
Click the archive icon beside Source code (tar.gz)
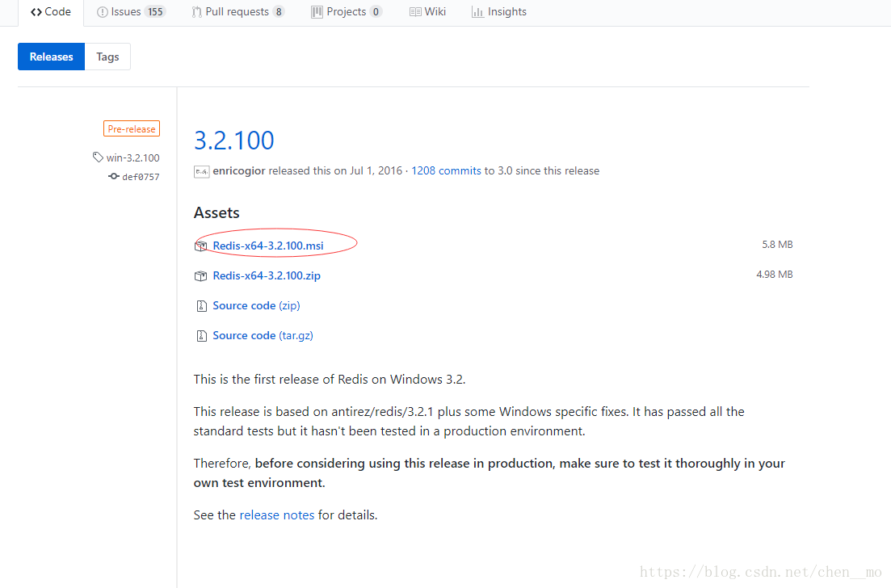201,336
